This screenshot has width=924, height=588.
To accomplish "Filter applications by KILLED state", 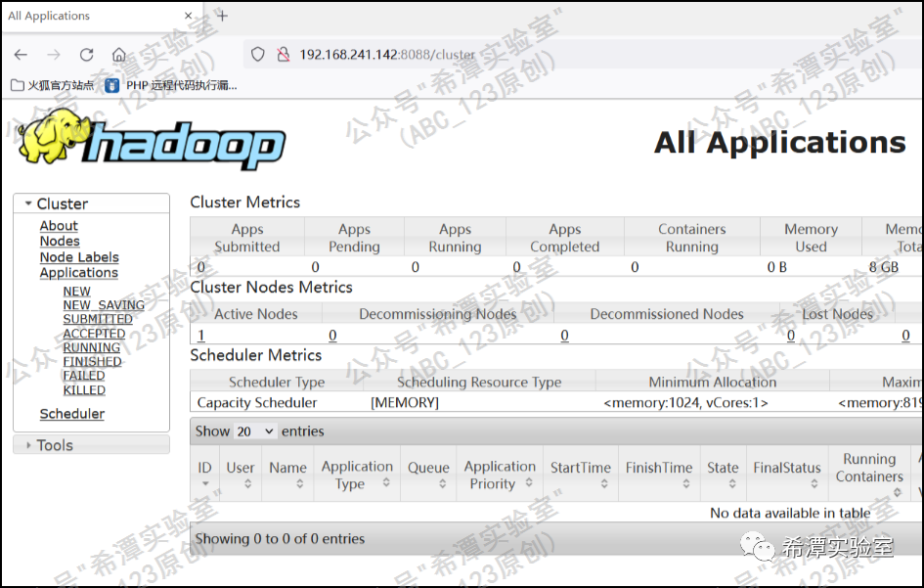I will point(84,389).
